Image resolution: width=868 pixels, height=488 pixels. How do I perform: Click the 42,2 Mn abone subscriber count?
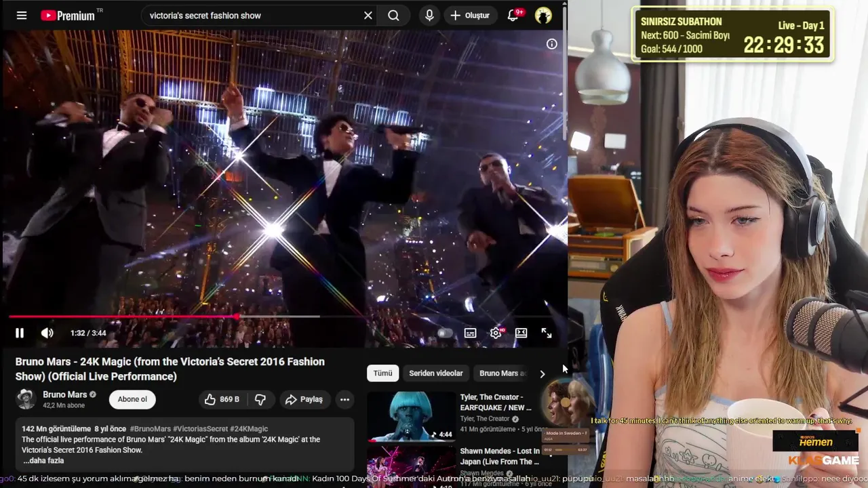tap(63, 405)
